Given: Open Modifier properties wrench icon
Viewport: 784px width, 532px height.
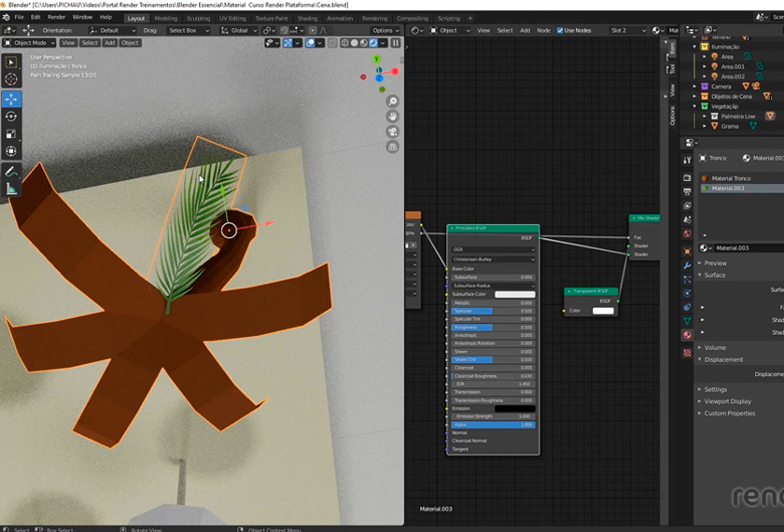Looking at the screenshot, I should [x=688, y=266].
